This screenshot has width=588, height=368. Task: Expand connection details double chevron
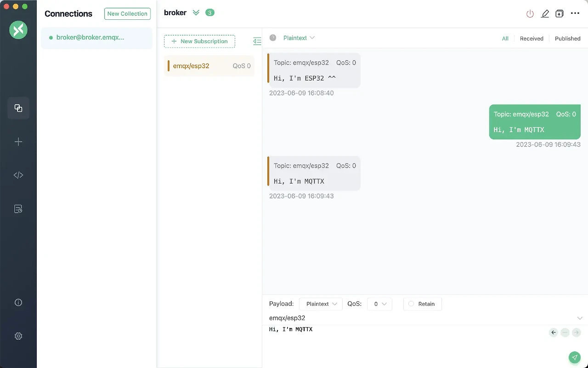(x=196, y=13)
